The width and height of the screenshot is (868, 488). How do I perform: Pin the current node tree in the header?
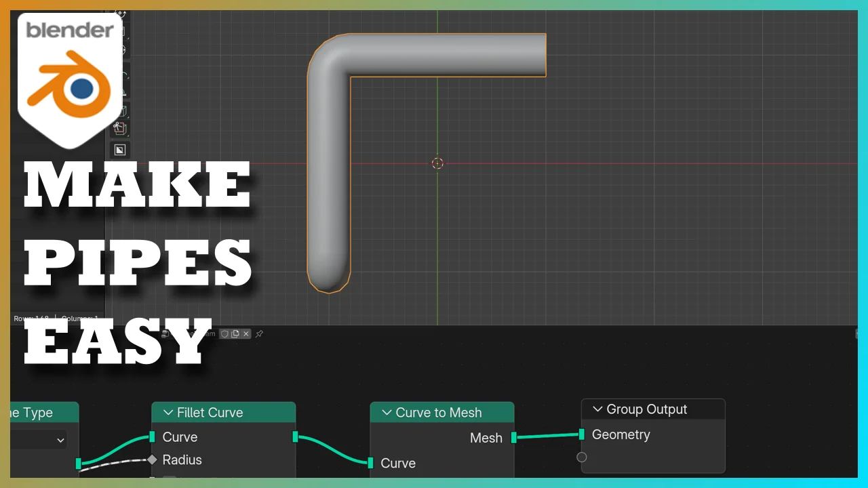(260, 333)
